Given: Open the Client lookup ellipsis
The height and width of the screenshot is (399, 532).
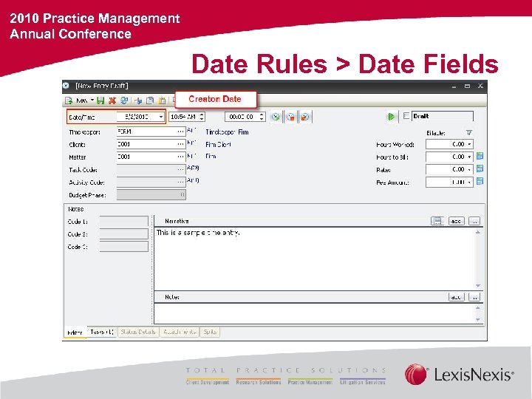Looking at the screenshot, I should pyautogui.click(x=180, y=144).
